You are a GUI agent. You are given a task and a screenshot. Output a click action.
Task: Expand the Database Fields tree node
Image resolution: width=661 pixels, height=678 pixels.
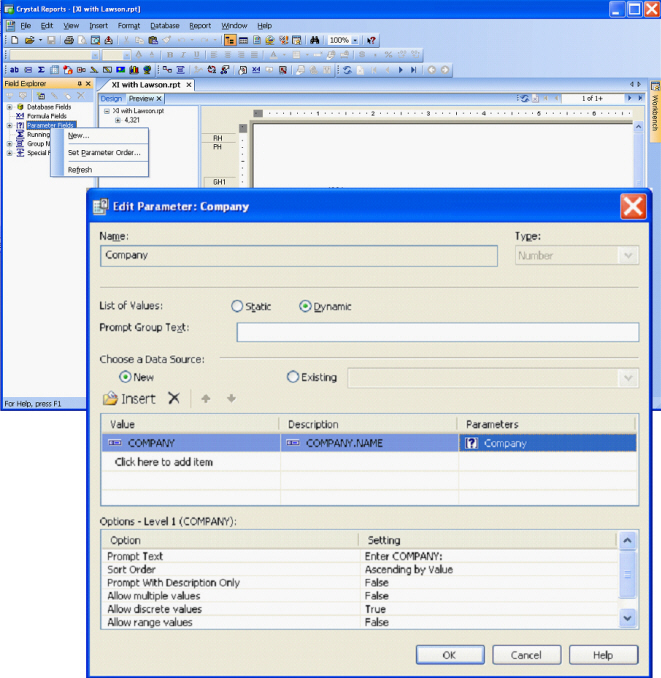coord(10,107)
